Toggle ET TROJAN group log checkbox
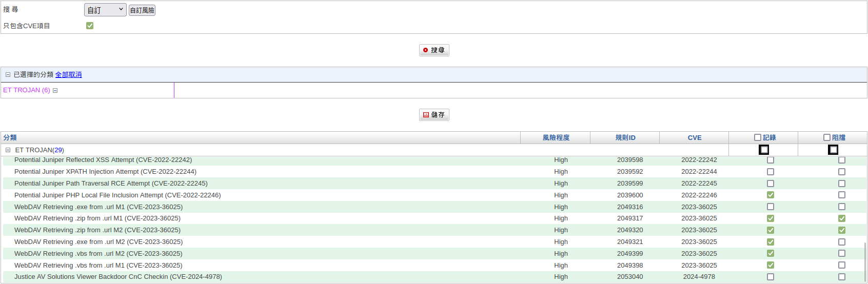 pos(764,150)
